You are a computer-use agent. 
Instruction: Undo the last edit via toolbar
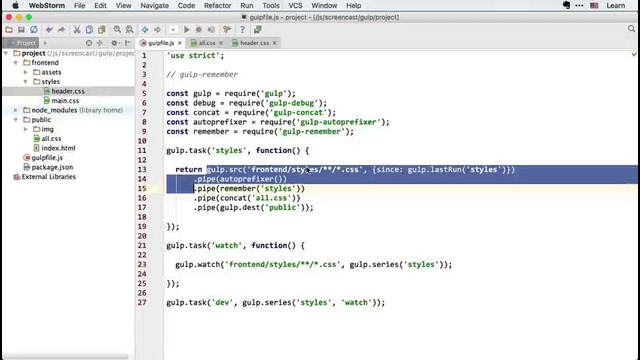click(x=49, y=29)
